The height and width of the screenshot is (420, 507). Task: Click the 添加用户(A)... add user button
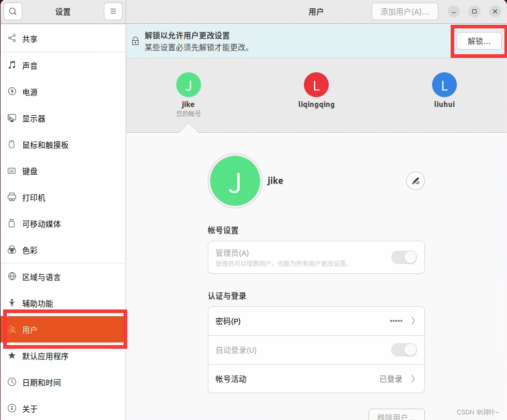pyautogui.click(x=405, y=12)
